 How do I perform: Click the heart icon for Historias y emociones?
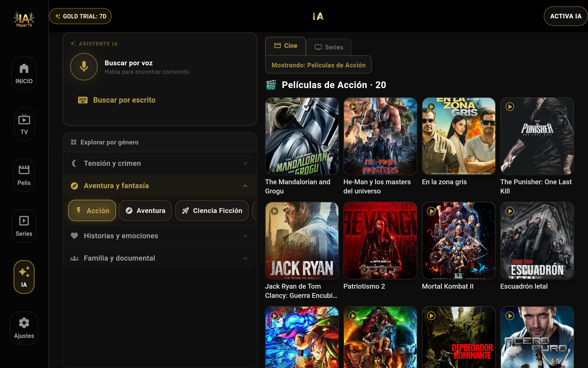pyautogui.click(x=74, y=236)
